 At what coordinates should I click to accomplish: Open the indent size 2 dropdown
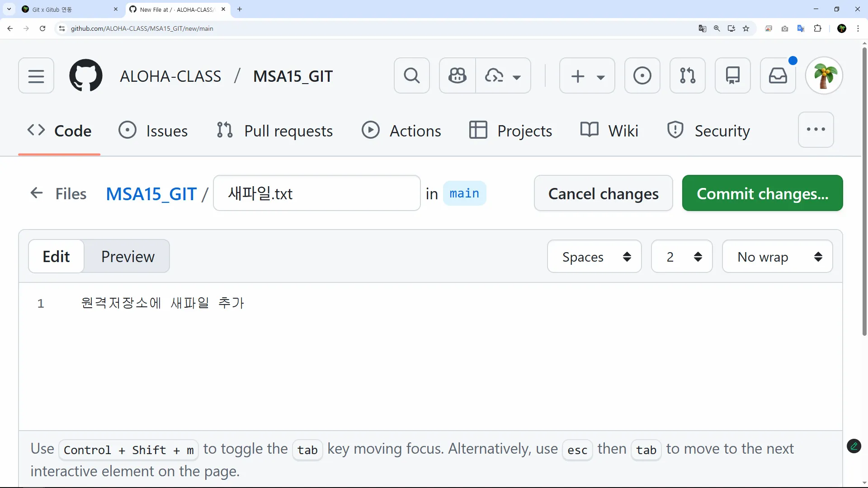click(682, 257)
